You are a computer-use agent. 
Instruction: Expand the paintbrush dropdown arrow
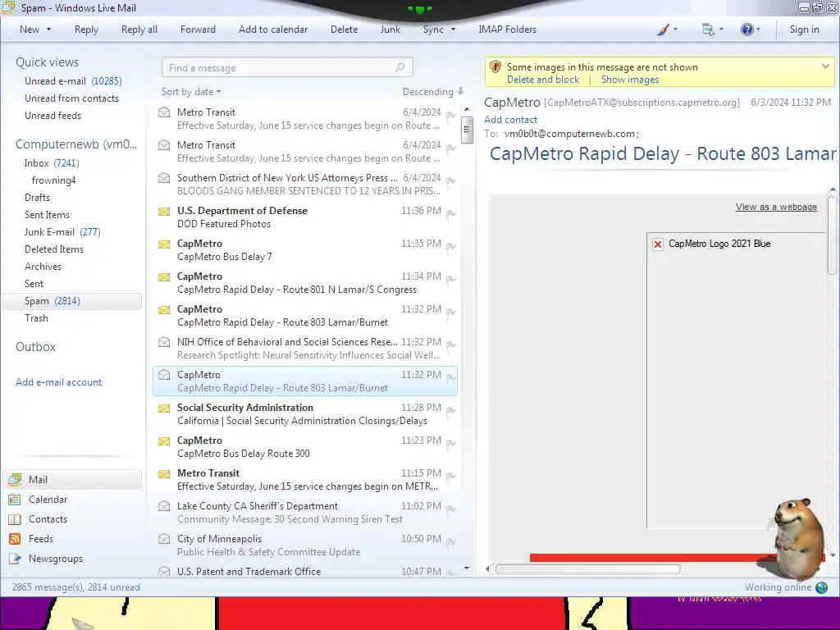[x=675, y=30]
